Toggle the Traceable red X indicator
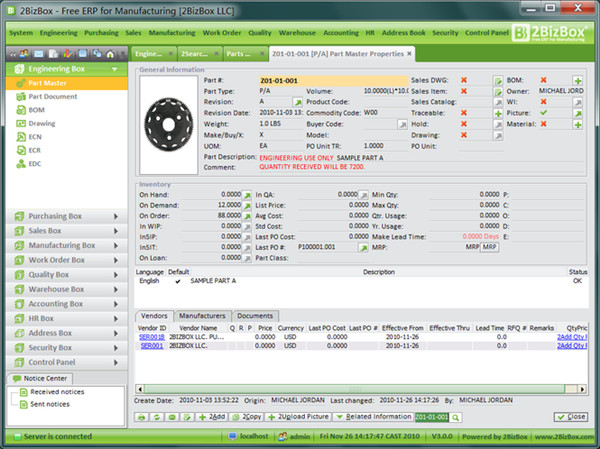The height and width of the screenshot is (449, 600). point(465,113)
